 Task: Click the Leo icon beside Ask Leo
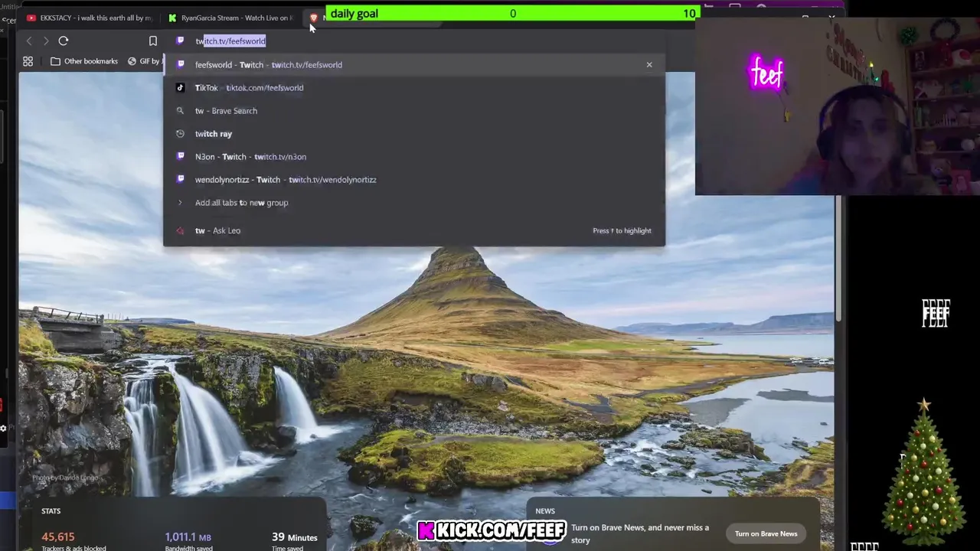(x=180, y=230)
